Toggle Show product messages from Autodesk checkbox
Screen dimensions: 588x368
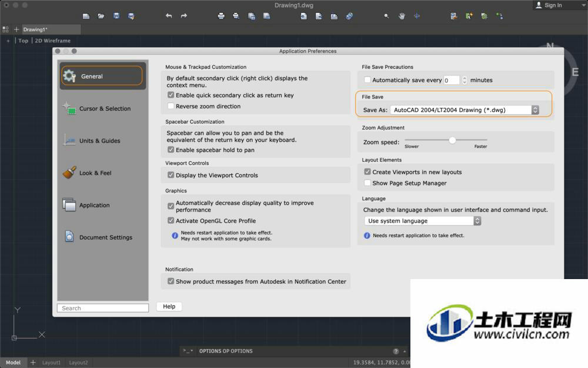[171, 281]
